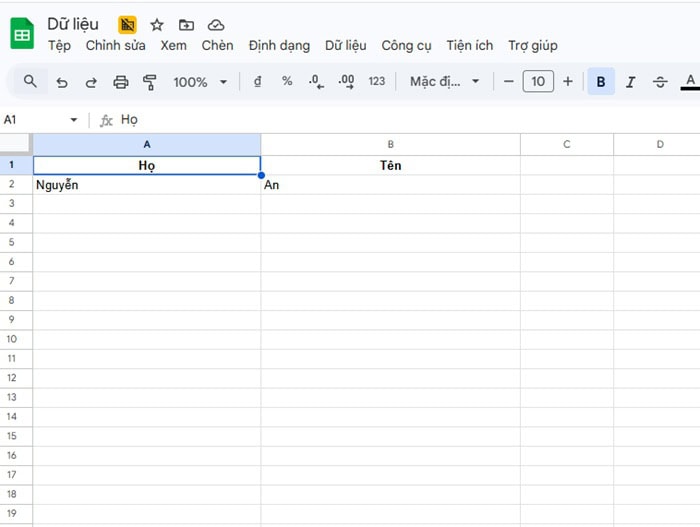700x527 pixels.
Task: Star the Dữ liệu document
Action: [x=157, y=25]
